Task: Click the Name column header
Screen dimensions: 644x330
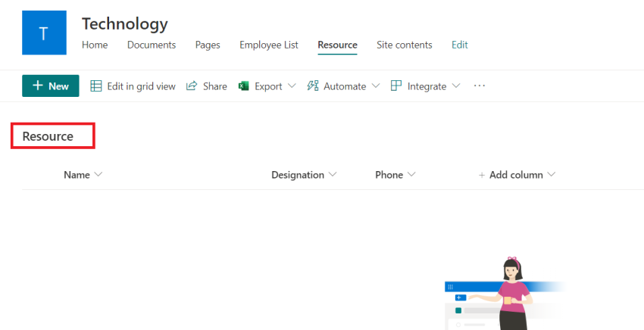Action: pyautogui.click(x=77, y=175)
